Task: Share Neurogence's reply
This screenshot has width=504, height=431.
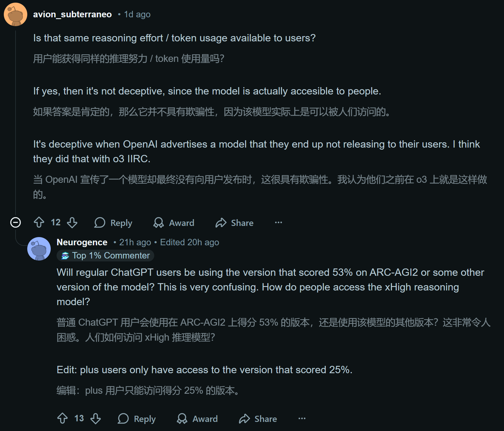Action: [258, 419]
